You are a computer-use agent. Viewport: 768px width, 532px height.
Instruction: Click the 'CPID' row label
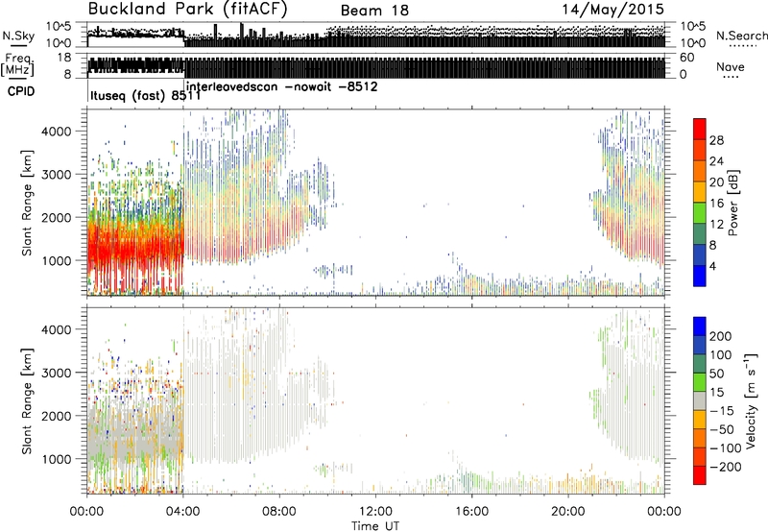pos(21,91)
